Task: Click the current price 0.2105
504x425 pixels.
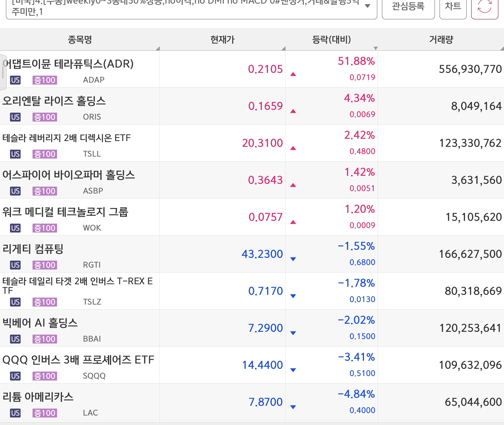Action: 265,69
